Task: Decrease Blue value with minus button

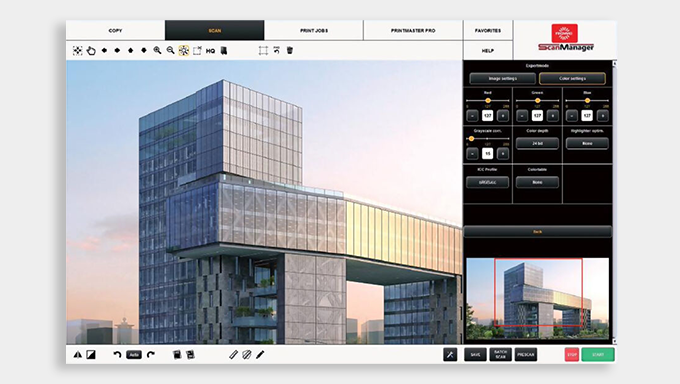Action: (572, 116)
